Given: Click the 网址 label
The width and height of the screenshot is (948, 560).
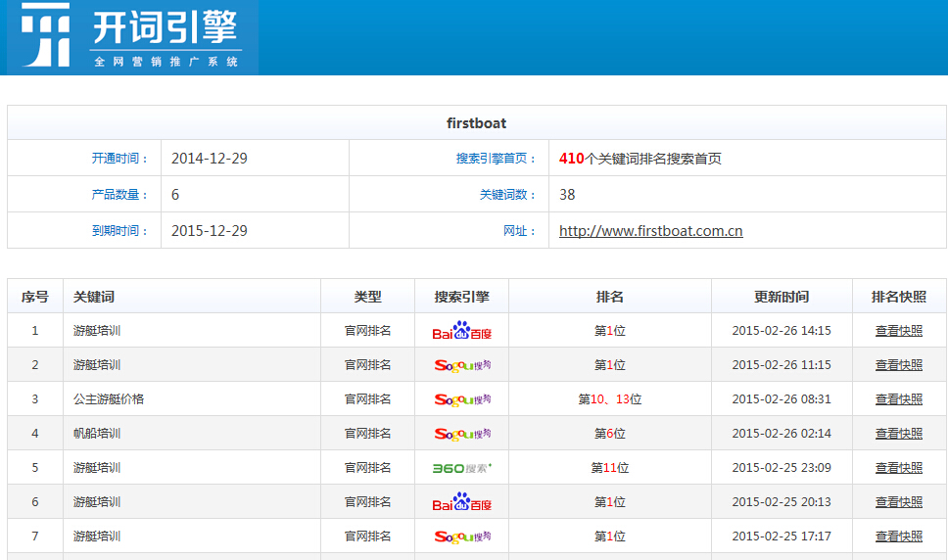Looking at the screenshot, I should click(520, 231).
